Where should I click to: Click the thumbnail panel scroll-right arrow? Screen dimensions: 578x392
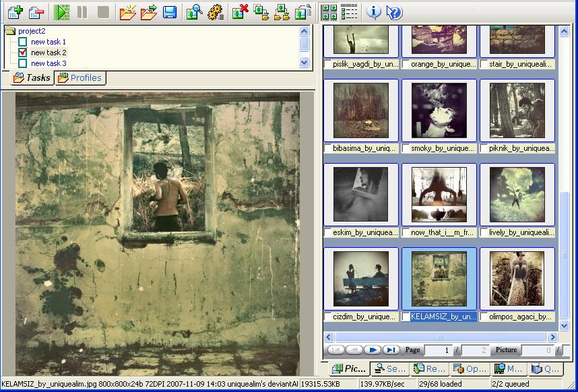click(x=552, y=337)
